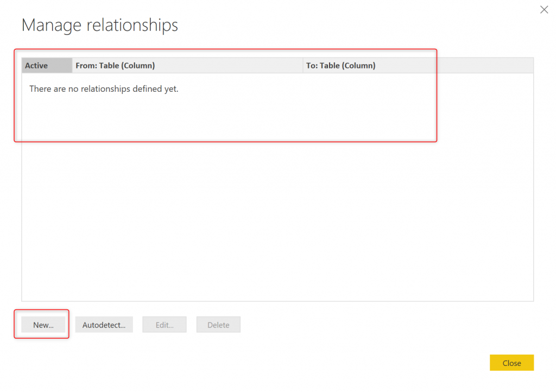This screenshot has width=556, height=392.
Task: Click empty dialog space left of Close button
Action: (x=380, y=363)
